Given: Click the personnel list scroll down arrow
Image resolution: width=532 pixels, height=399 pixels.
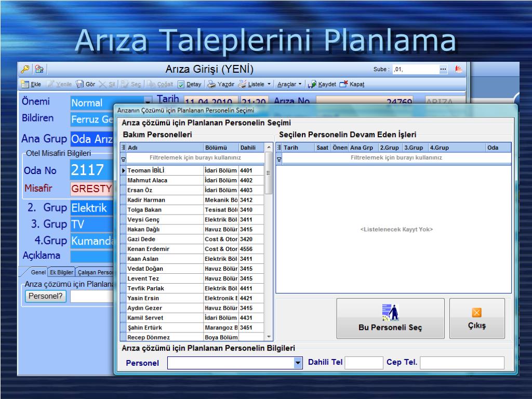Looking at the screenshot, I should 269,337.
